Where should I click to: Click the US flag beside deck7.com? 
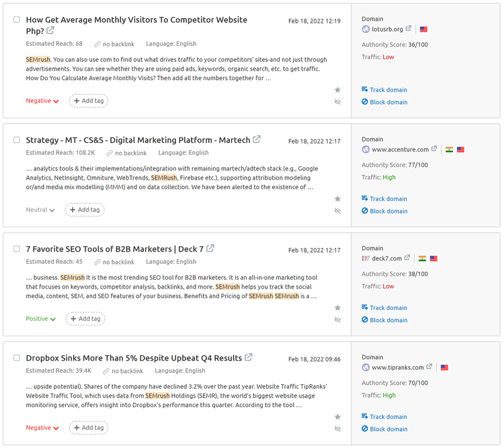click(x=433, y=258)
